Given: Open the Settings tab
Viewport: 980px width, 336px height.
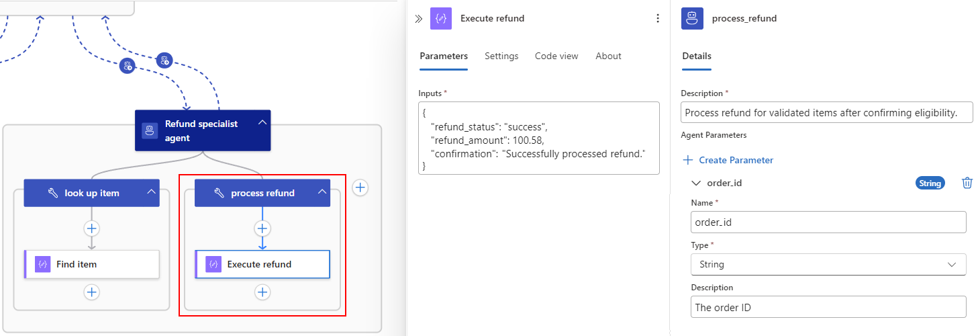Looking at the screenshot, I should point(501,56).
